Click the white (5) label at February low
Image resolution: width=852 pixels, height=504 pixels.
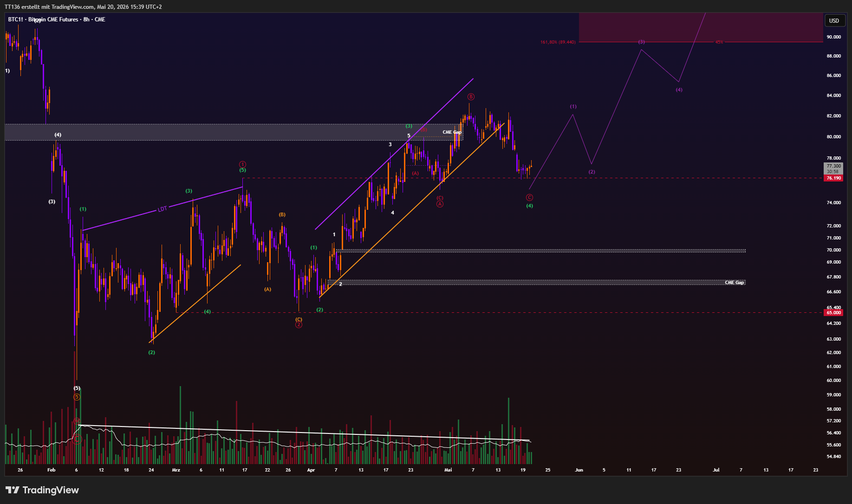[x=77, y=388]
